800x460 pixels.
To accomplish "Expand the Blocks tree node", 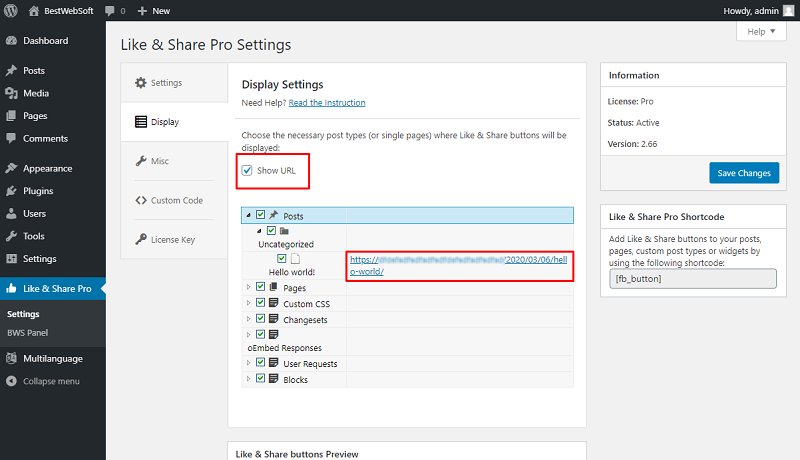I will point(248,378).
